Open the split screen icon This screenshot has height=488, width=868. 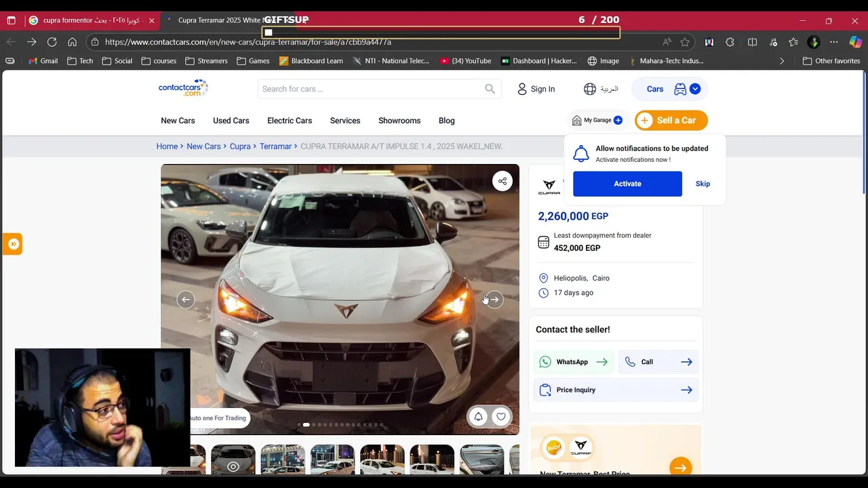coord(752,42)
